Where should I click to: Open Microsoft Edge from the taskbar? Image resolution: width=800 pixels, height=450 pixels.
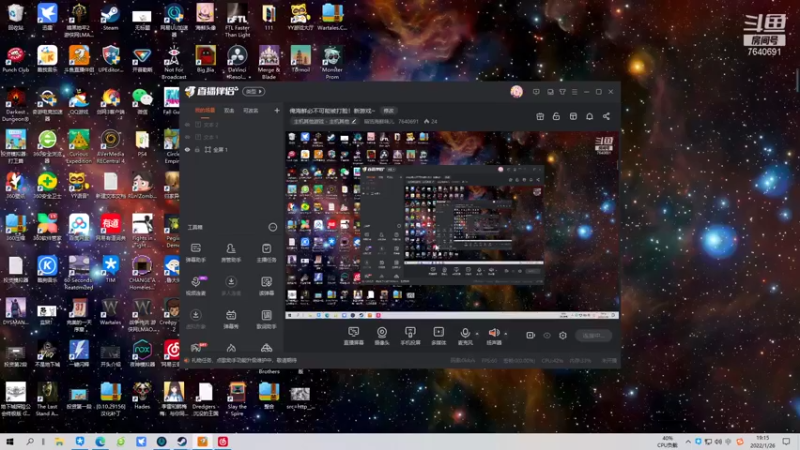100,442
